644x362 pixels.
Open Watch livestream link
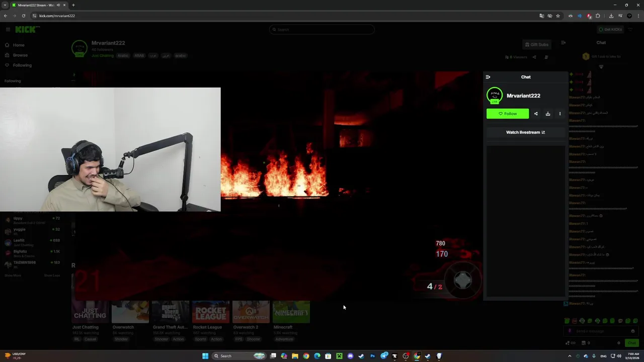pyautogui.click(x=525, y=132)
